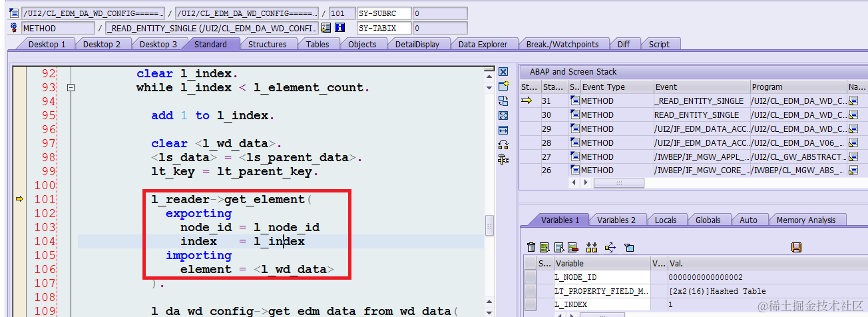Click the stack table horizontal scrollbar thumb
Screen dimensions: 868x317
click(x=619, y=182)
